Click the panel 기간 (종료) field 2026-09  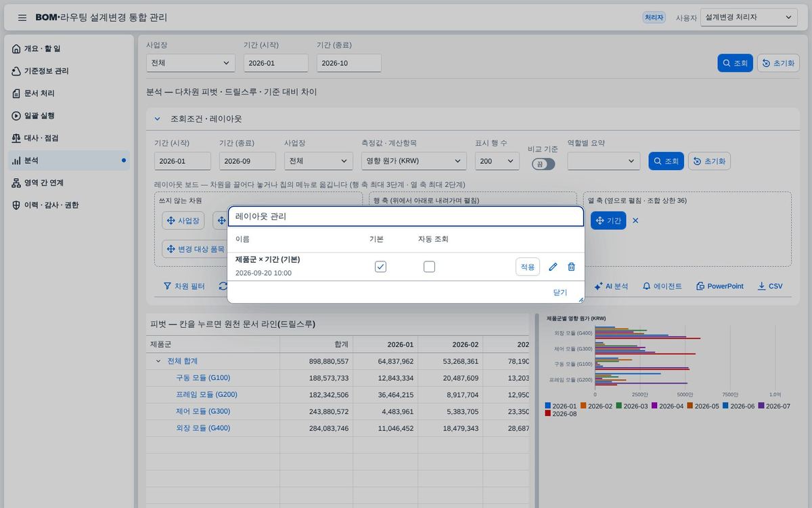[248, 161]
